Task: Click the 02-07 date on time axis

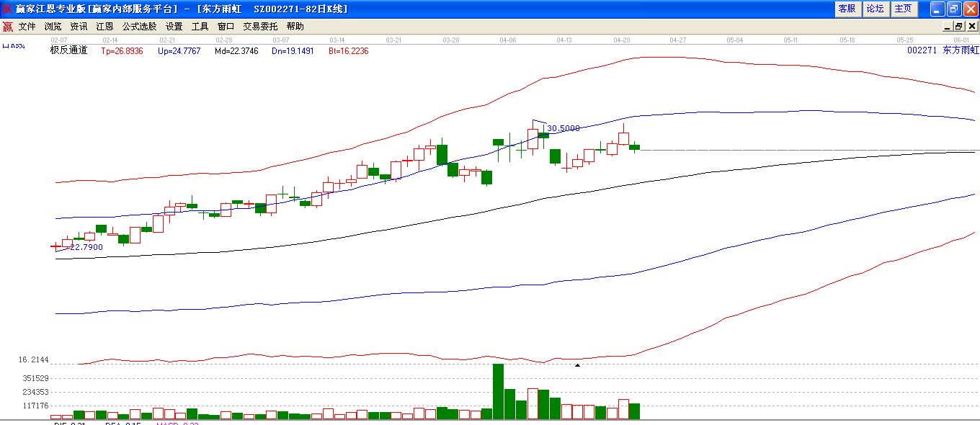Action: click(59, 40)
